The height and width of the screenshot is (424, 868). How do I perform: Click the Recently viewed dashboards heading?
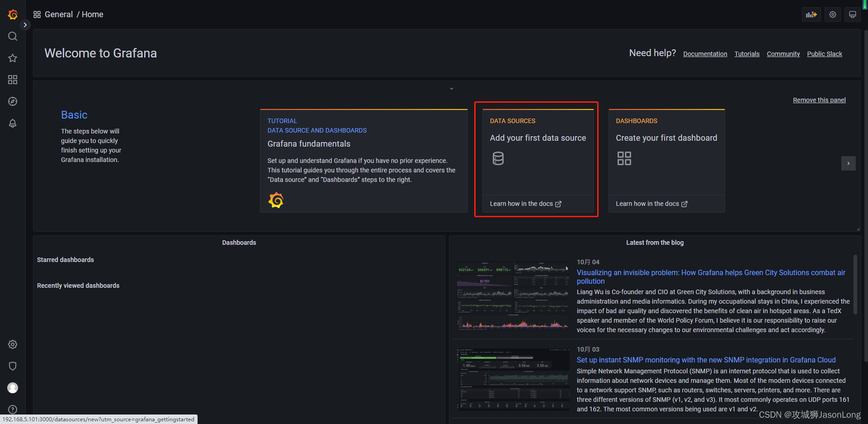click(78, 286)
